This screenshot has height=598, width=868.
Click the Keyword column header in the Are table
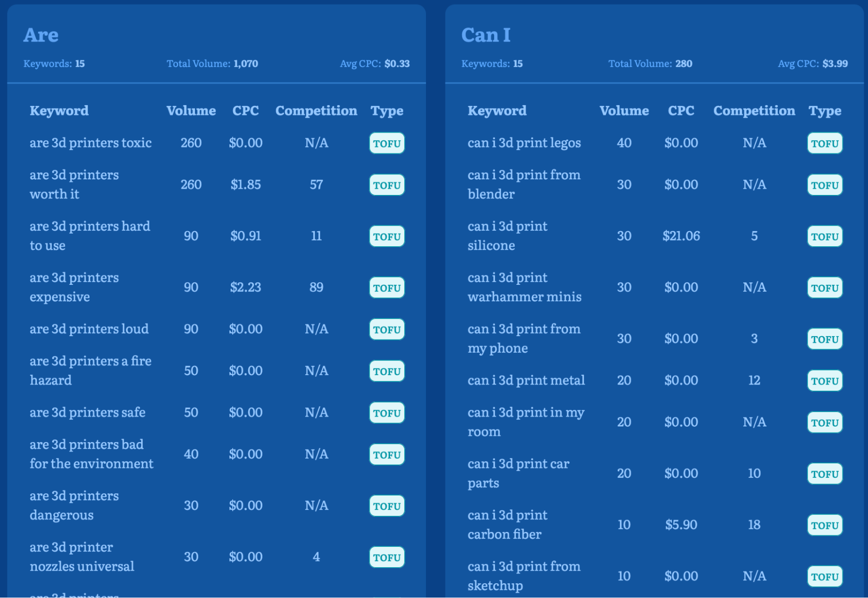tap(59, 110)
